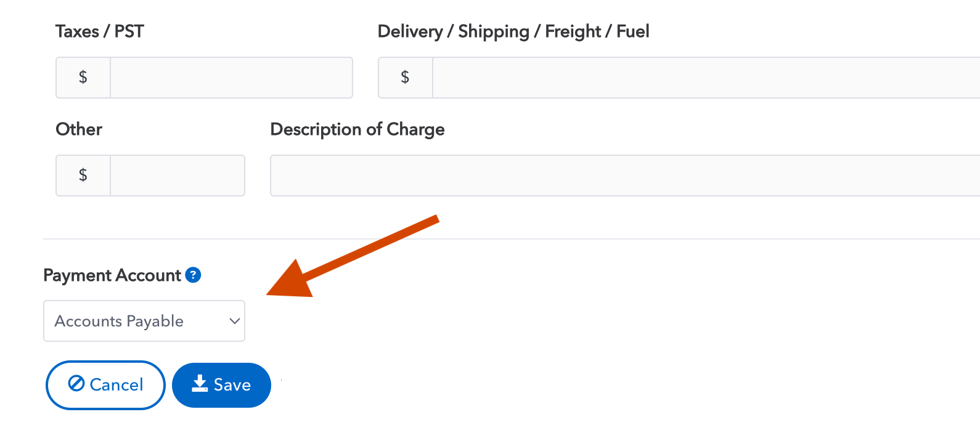This screenshot has height=441, width=980.
Task: Click the Description of Charge label
Action: (357, 129)
